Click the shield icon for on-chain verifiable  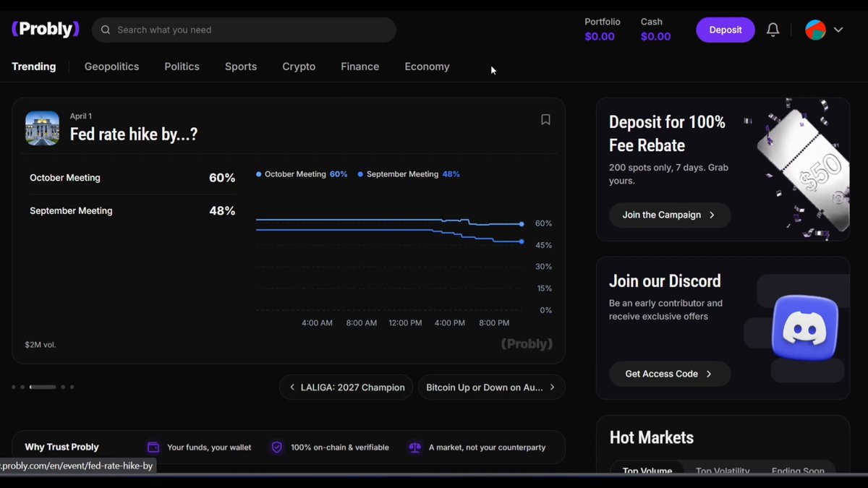pos(276,448)
